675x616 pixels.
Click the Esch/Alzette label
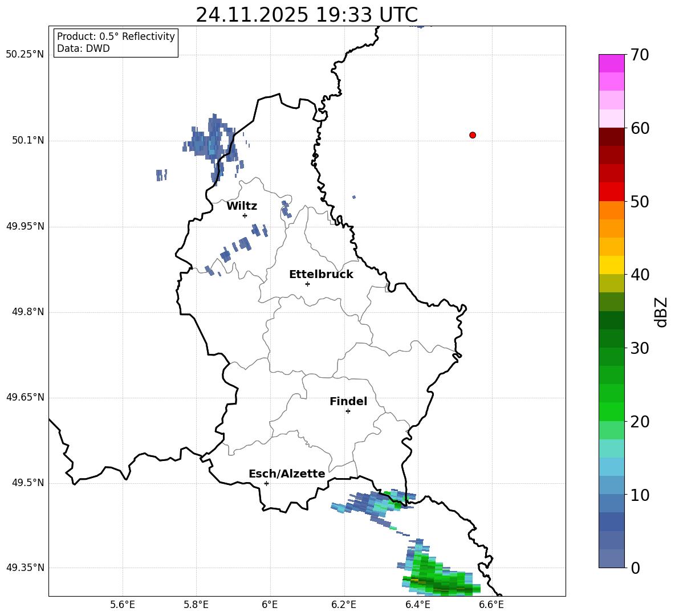287,474
